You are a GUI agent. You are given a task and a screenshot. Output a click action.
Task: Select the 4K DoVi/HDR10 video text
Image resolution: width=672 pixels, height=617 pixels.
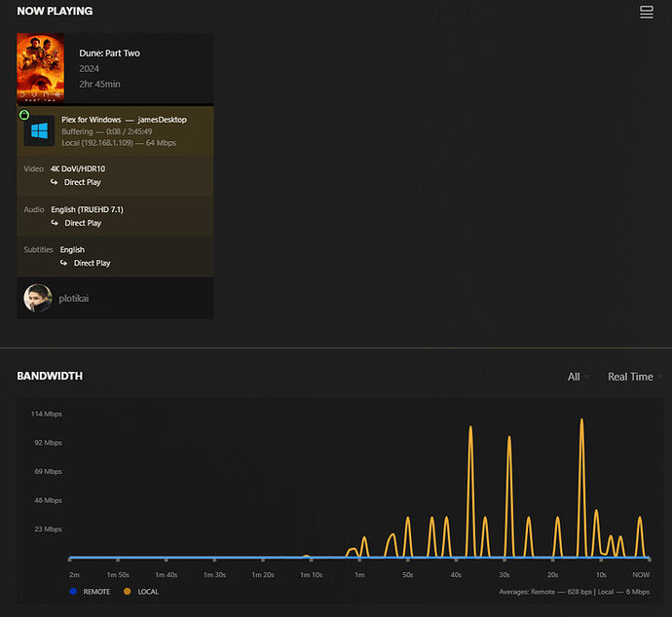(78, 168)
